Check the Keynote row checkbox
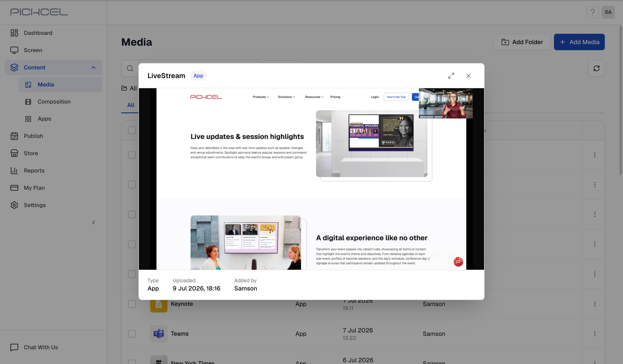Viewport: 623px width, 364px height. pyautogui.click(x=132, y=304)
